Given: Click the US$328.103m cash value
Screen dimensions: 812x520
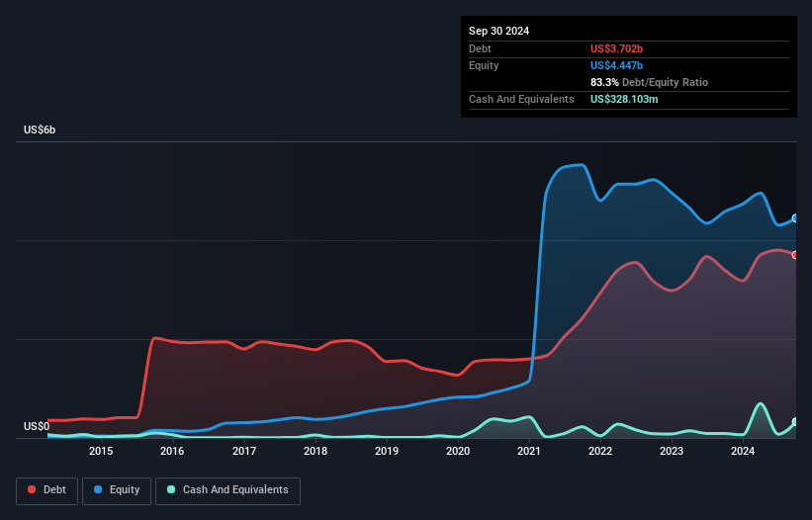Looking at the screenshot, I should (x=624, y=99).
